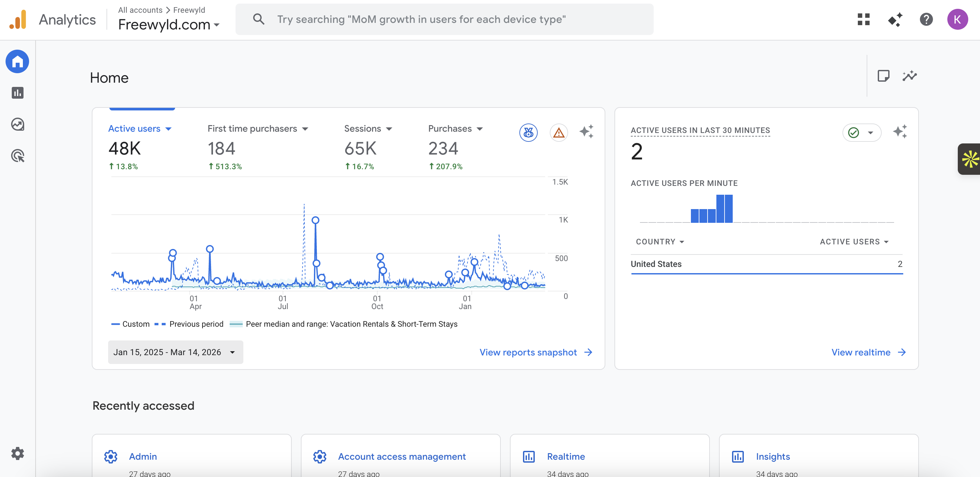Viewport: 980px width, 477px height.
Task: Click the Insights card report icon
Action: point(738,456)
